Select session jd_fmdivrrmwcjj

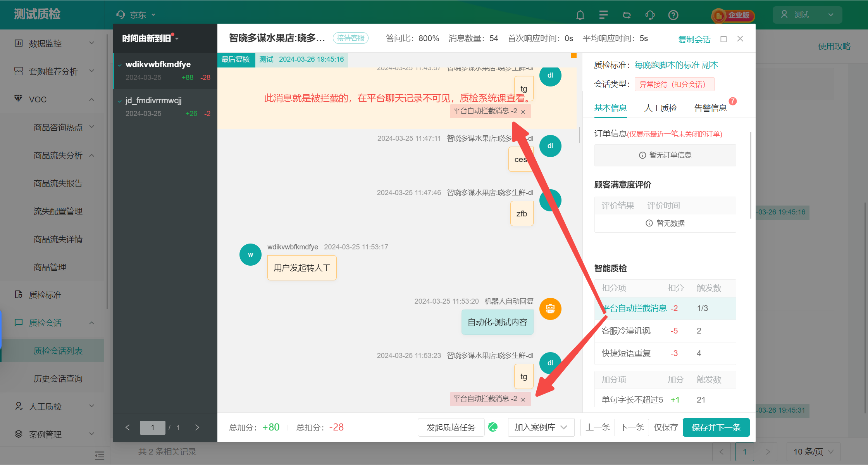point(165,107)
